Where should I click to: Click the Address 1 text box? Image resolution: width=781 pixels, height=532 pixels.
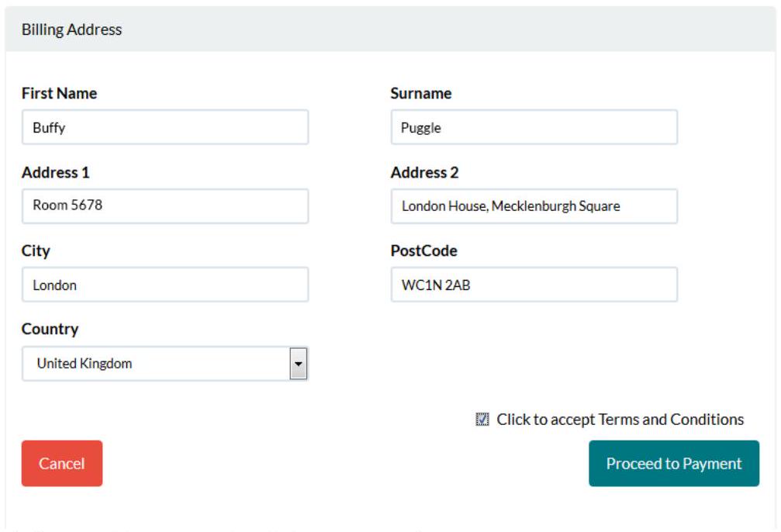[164, 206]
